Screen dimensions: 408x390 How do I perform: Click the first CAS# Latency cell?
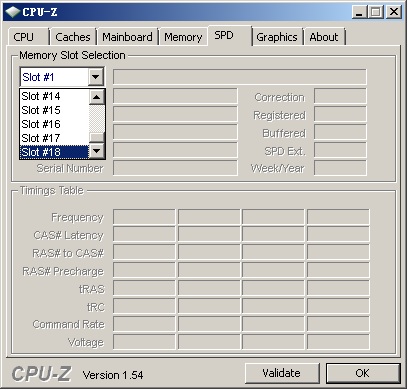pyautogui.click(x=144, y=235)
